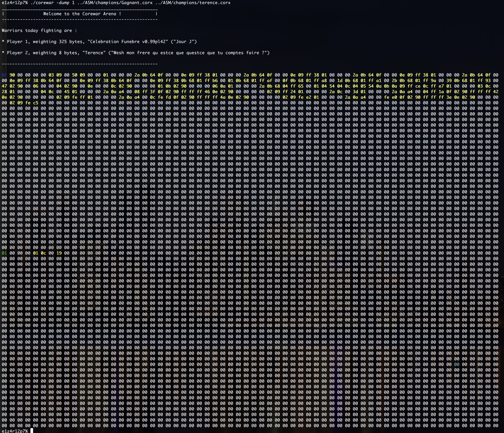Image resolution: width=504 pixels, height=433 pixels.
Task: Click the blue highlighted 02 byte
Action: (4, 75)
